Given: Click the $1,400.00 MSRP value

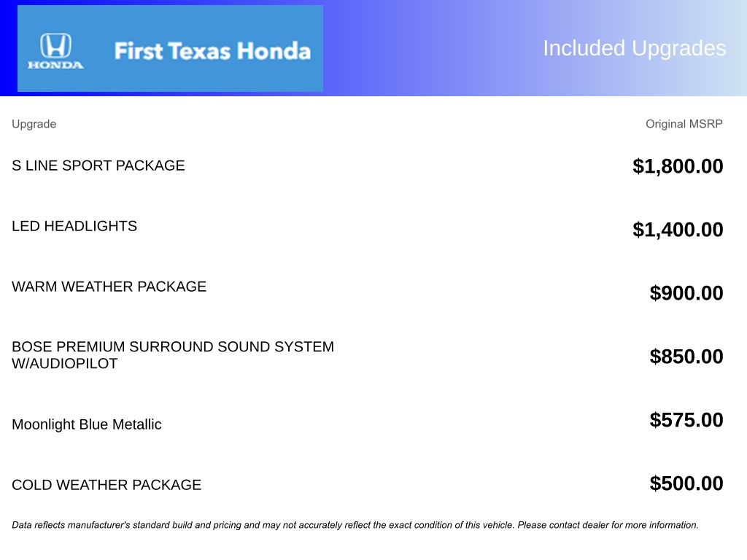Looking at the screenshot, I should 678,230.
